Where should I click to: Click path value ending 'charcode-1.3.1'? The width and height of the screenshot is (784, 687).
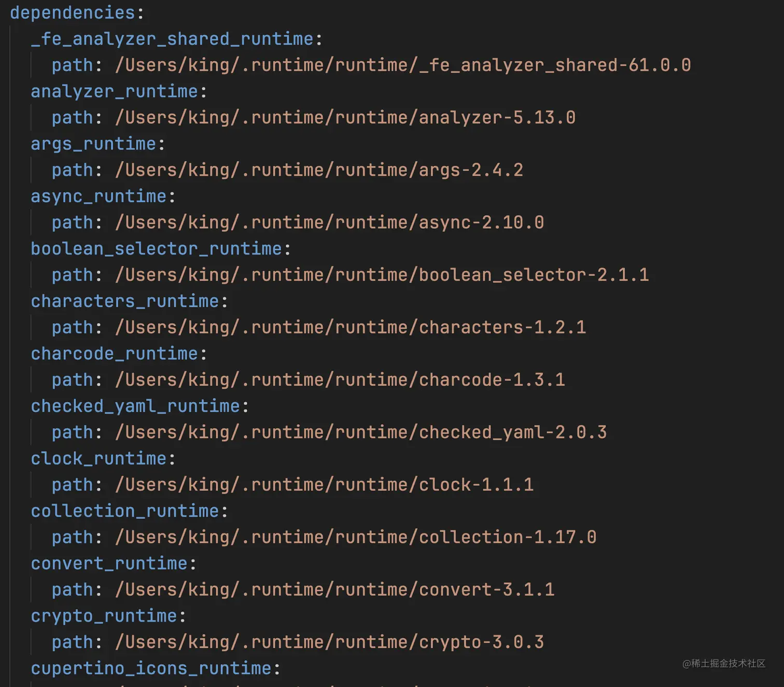coord(340,380)
